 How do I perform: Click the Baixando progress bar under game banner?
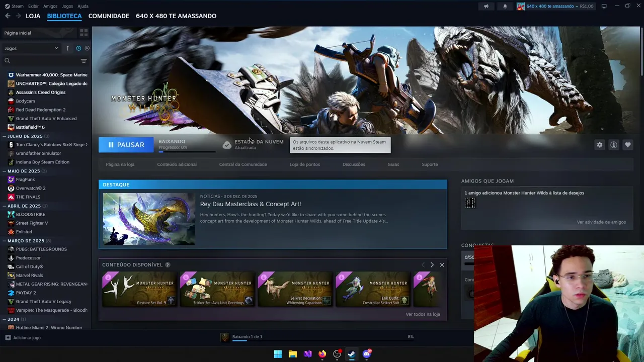[x=188, y=151]
